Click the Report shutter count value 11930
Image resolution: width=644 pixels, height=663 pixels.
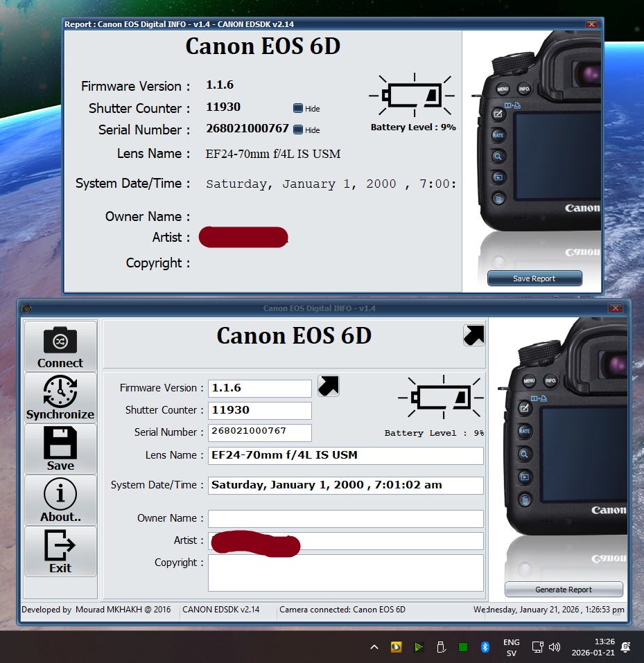[x=223, y=107]
